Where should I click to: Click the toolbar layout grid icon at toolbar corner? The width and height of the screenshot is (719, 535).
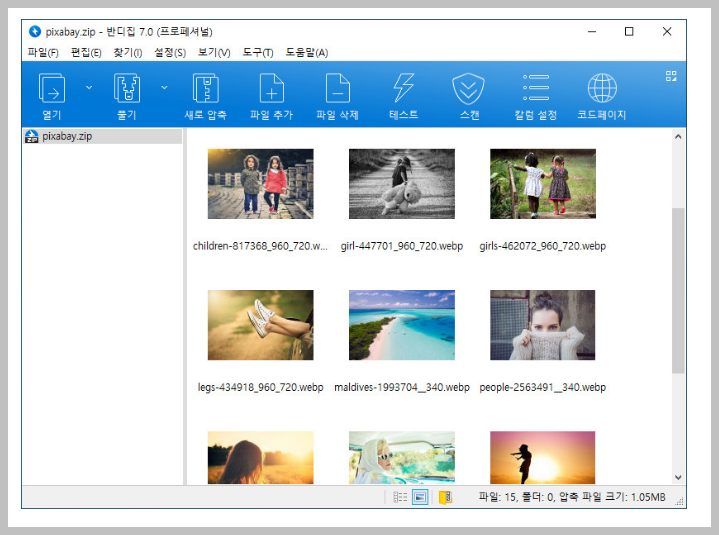tap(671, 76)
